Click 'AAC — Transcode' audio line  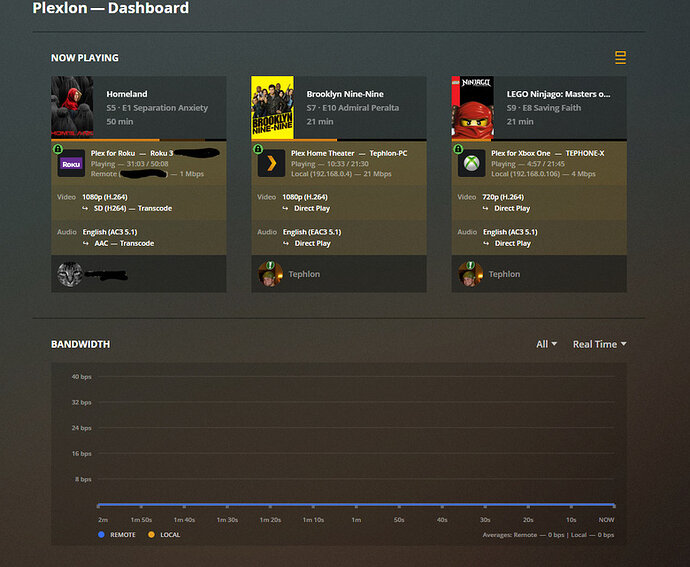point(124,243)
